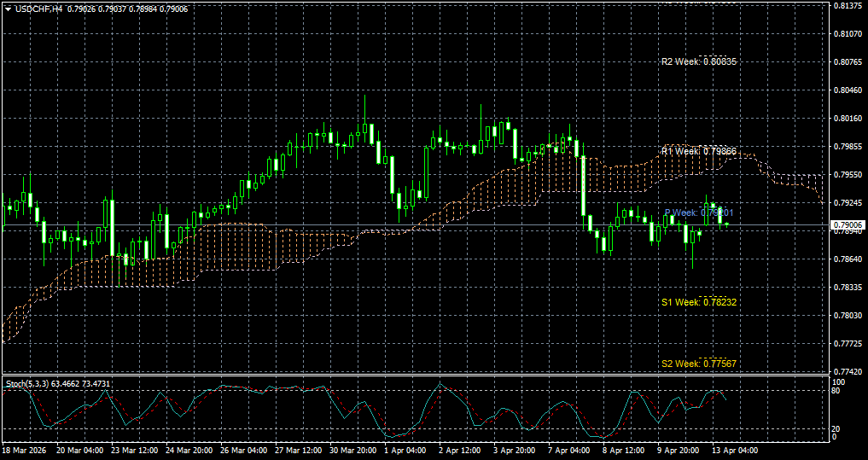Click the 0.81375 price axis value
The width and height of the screenshot is (868, 460).
click(x=848, y=5)
